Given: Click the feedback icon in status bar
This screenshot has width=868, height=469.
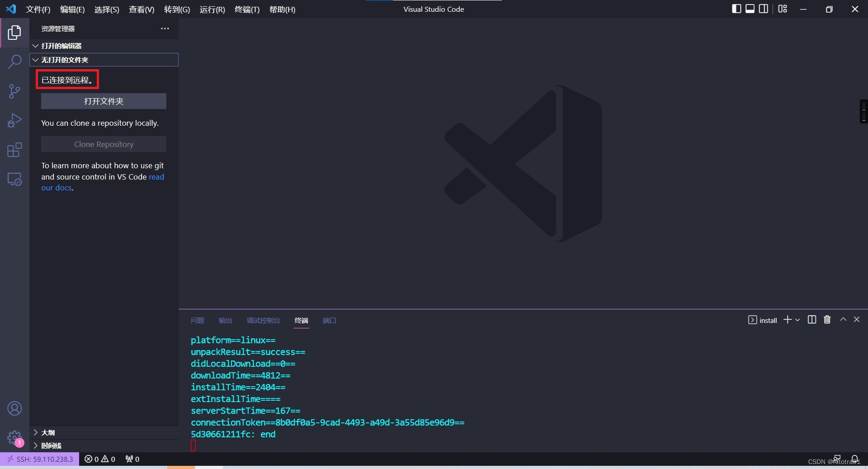Looking at the screenshot, I should tap(837, 459).
